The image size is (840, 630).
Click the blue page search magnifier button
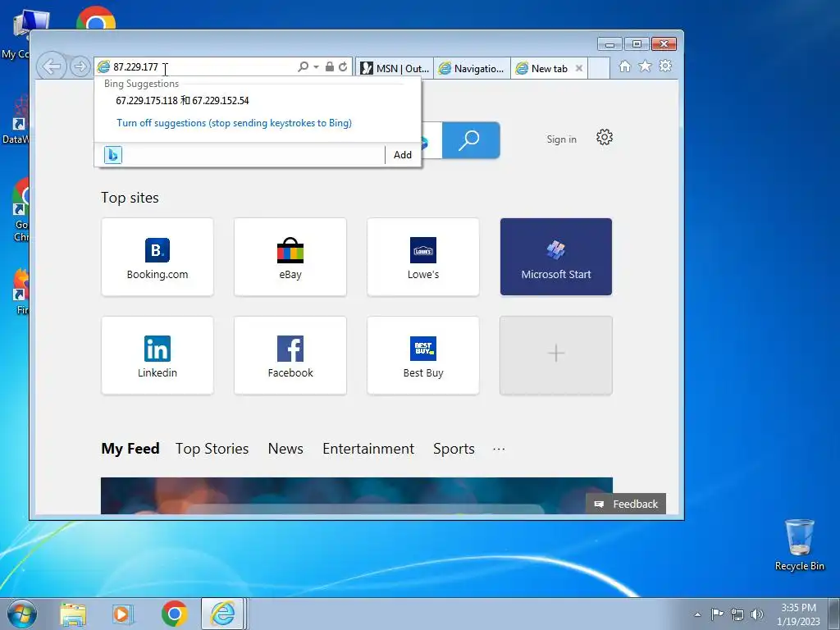471,139
